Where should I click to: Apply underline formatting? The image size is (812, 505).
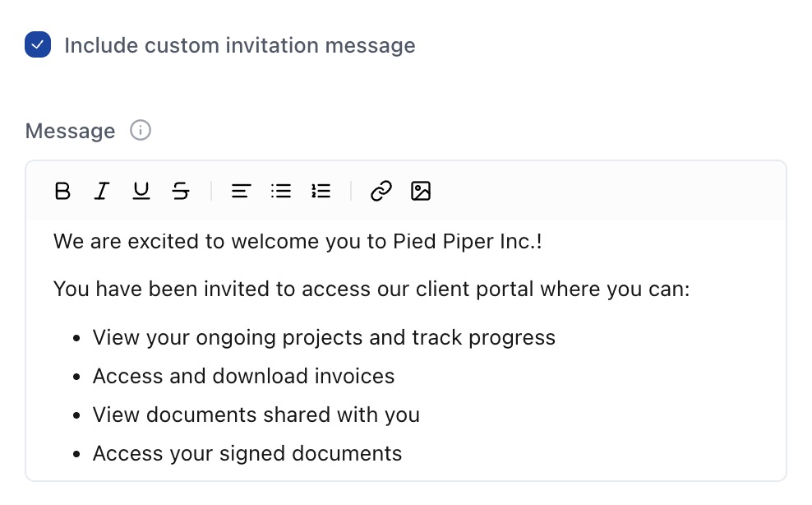coord(141,191)
